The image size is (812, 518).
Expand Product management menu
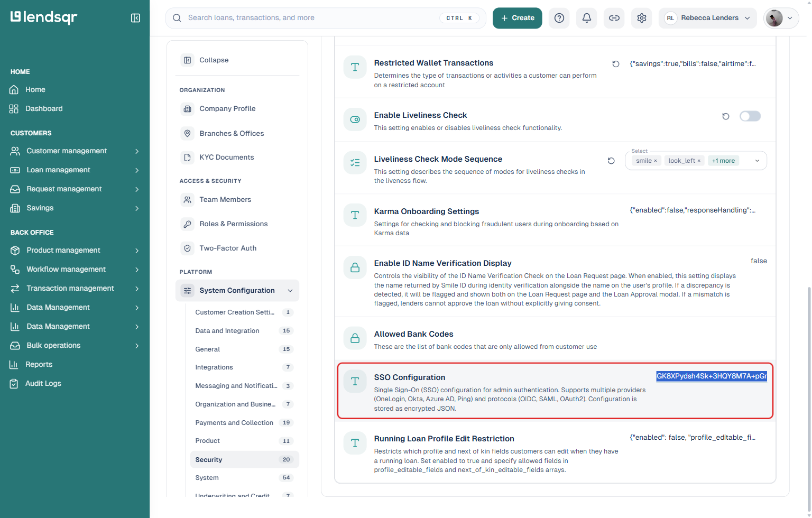(75, 251)
